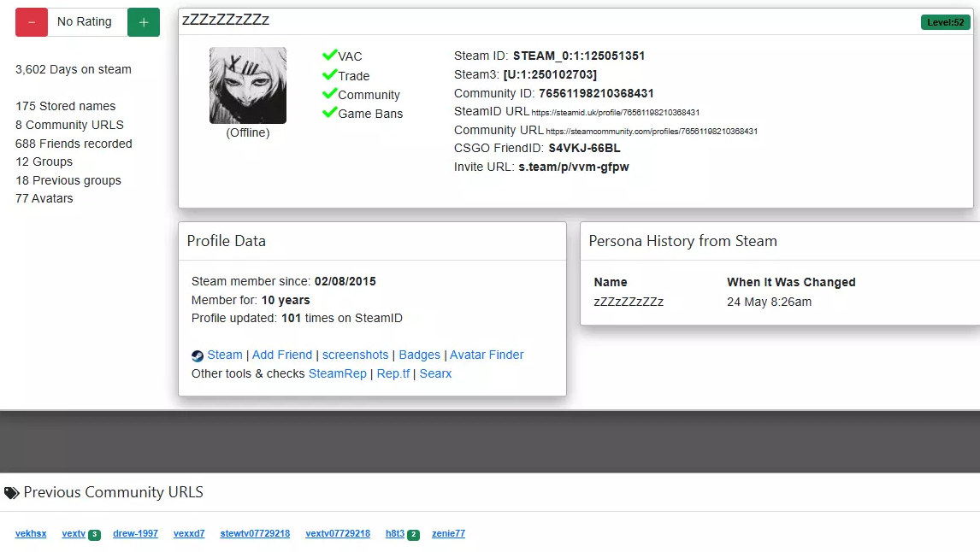Open previous URL h8t3

395,533
